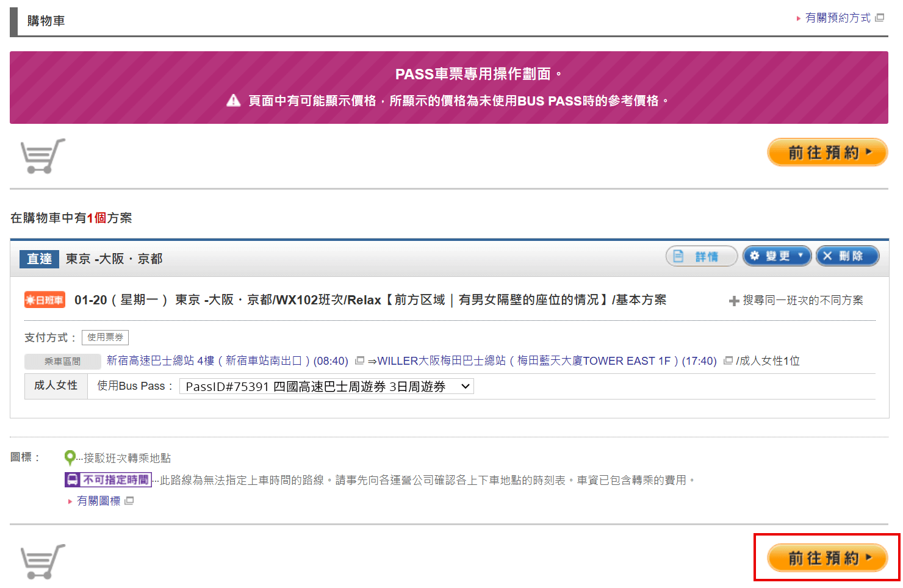Screen dimensions: 903x588
Task: Open the Bus Pass selection dropdown
Action: (326, 386)
